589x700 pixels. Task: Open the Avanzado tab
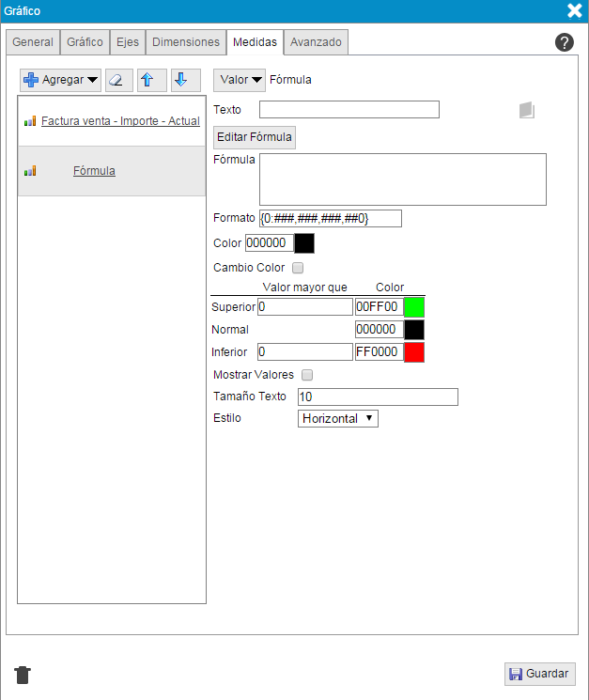coord(316,42)
